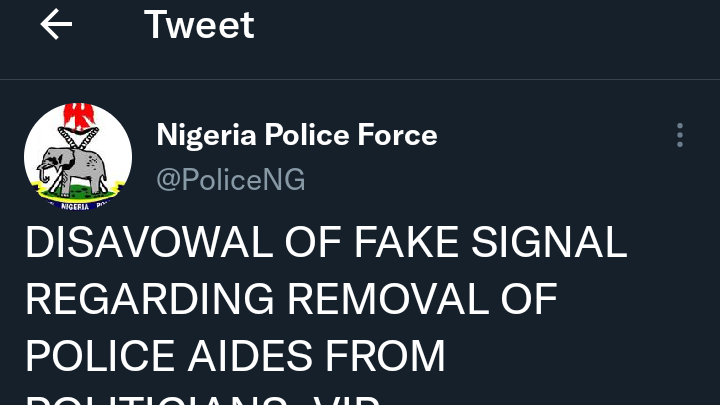The image size is (720, 405).
Task: Select the Tweet header title
Action: [x=199, y=25]
